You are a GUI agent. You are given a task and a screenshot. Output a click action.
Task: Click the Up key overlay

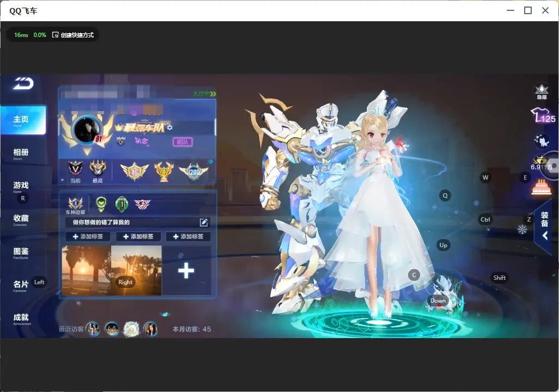(443, 245)
